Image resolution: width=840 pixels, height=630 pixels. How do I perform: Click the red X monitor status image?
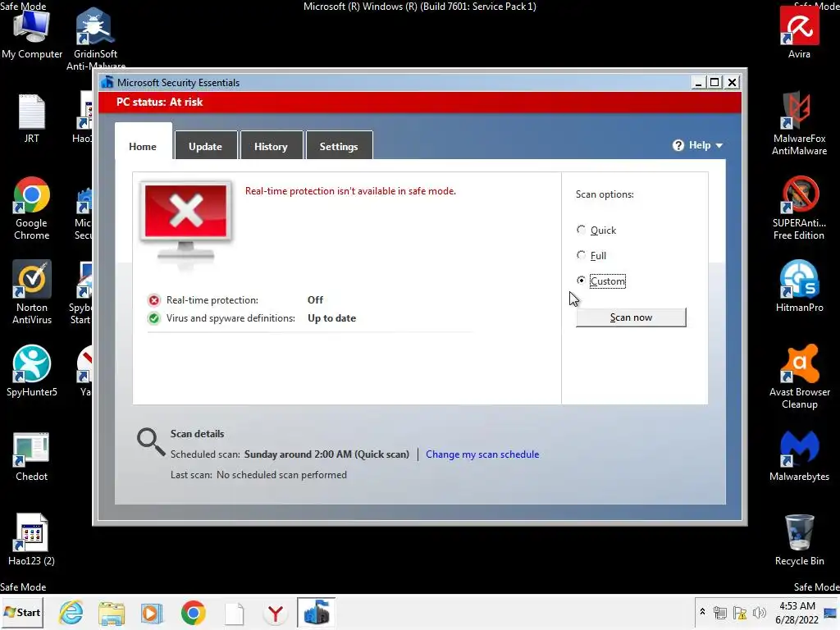pos(186,220)
